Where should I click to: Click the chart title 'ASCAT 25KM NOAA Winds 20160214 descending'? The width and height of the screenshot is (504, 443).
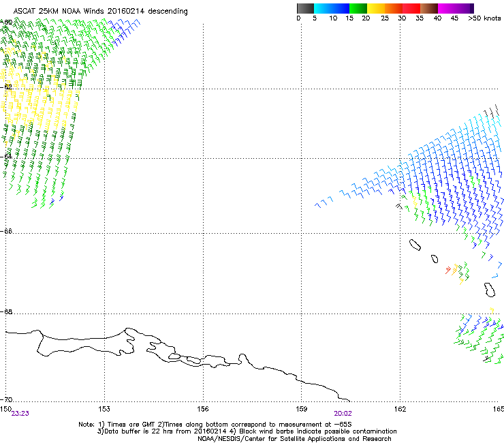[100, 11]
